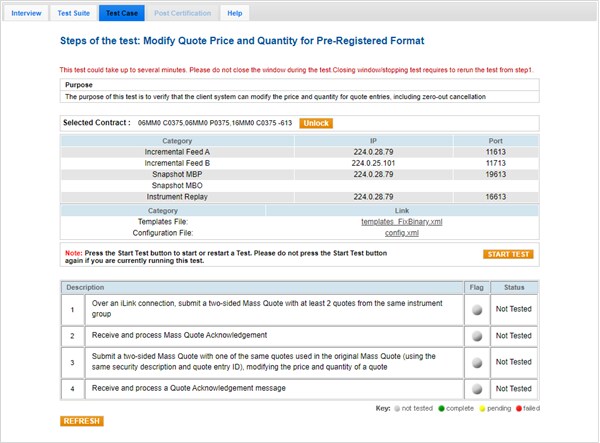Select the Test Case tab

(121, 14)
